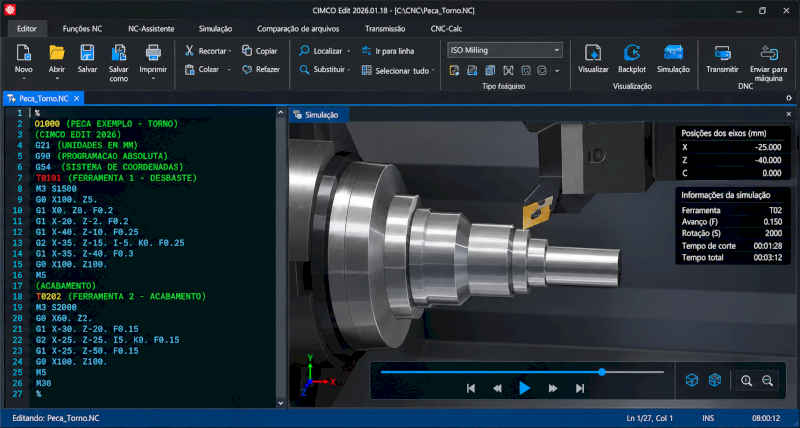Screen dimensions: 800x428
Task: Click Ir para linha
Action: [x=388, y=51]
